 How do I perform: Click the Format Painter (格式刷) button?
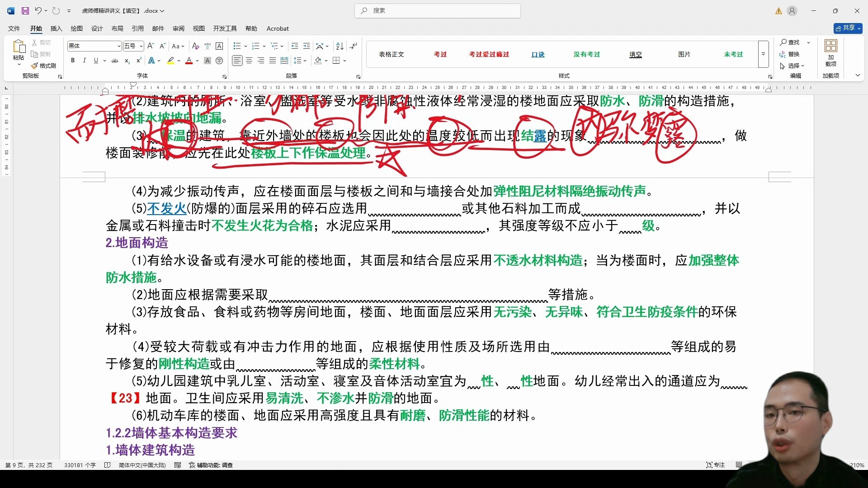click(x=44, y=66)
